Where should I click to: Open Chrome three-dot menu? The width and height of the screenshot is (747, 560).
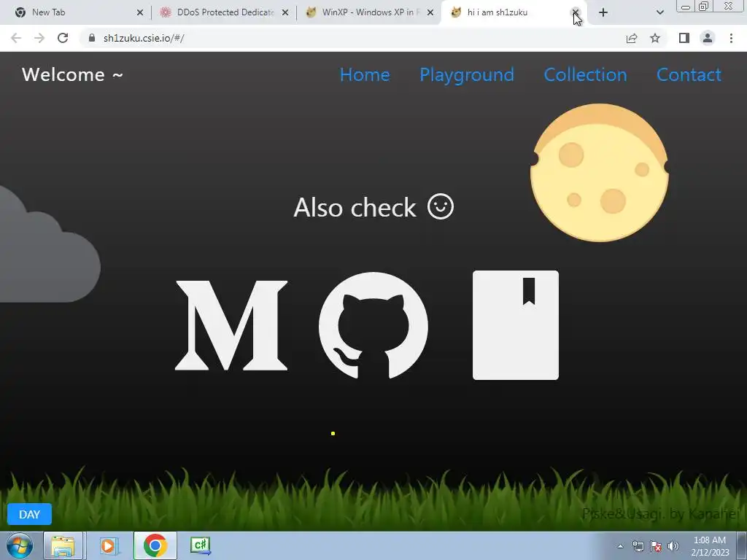pyautogui.click(x=731, y=38)
